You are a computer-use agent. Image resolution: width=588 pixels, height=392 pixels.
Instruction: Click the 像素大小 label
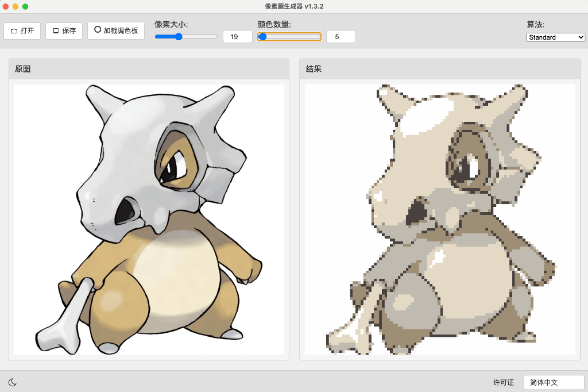[171, 24]
